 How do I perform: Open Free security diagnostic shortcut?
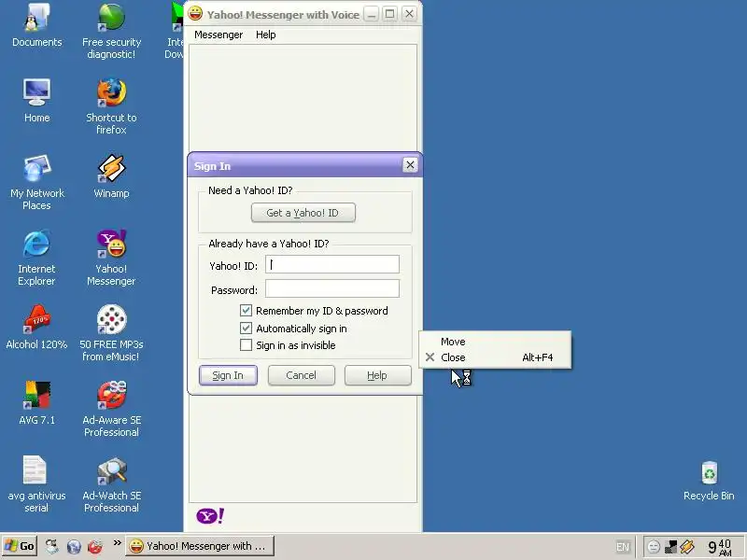tap(111, 30)
